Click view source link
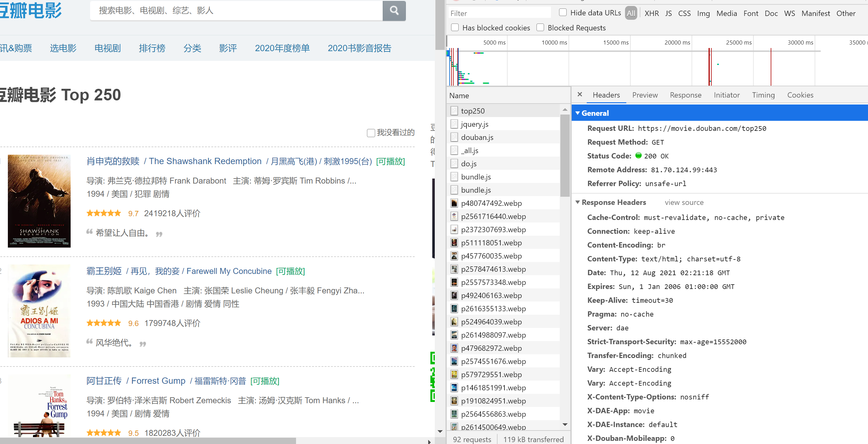 684,202
